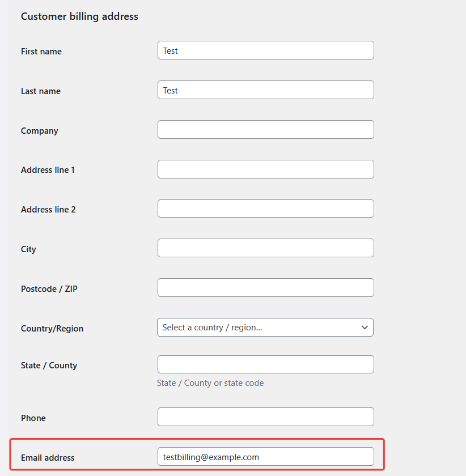Click the Postcode / ZIP field

pyautogui.click(x=265, y=288)
